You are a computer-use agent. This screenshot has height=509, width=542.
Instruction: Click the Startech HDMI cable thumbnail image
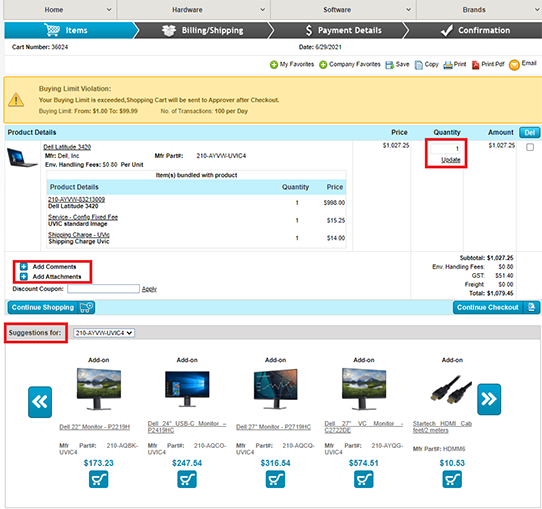pos(451,390)
